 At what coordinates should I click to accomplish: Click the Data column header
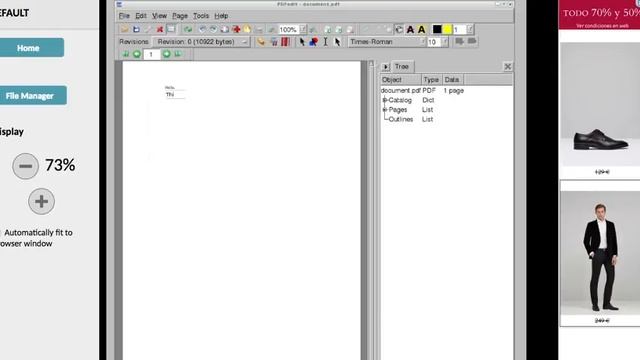tap(452, 80)
